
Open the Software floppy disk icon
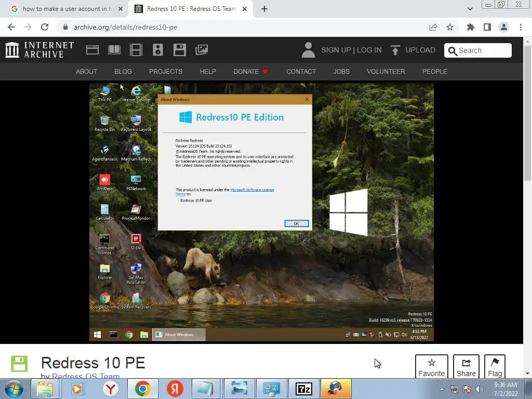[179, 50]
